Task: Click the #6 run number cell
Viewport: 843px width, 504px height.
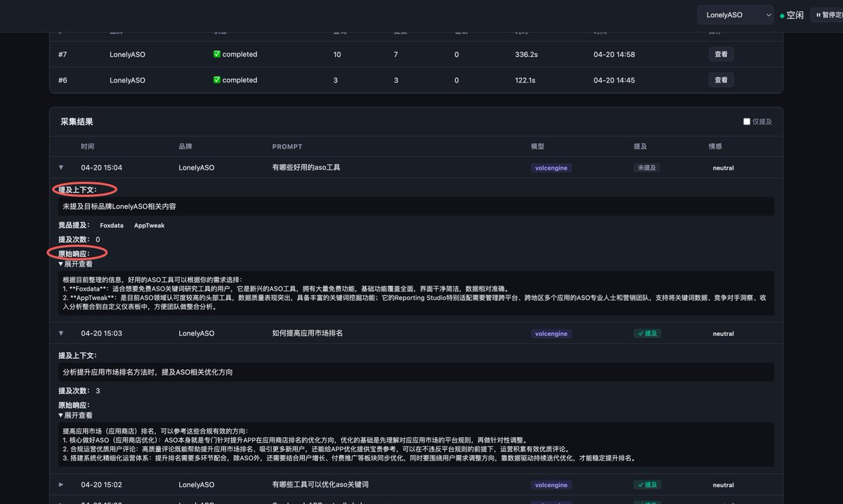Action: [63, 80]
